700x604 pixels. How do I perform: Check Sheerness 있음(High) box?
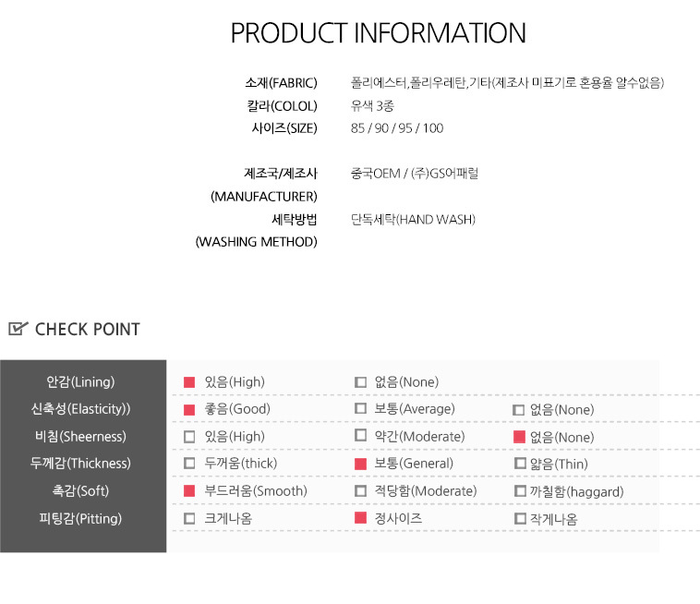189,437
